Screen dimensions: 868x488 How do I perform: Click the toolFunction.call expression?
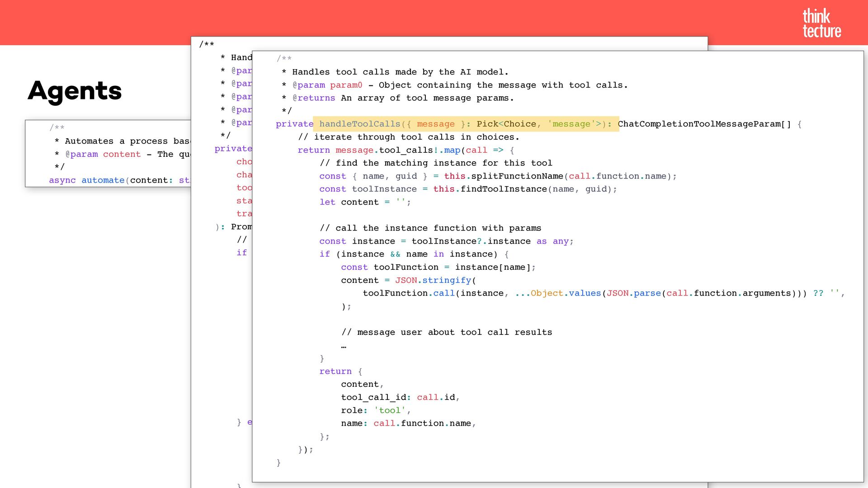[x=408, y=293]
